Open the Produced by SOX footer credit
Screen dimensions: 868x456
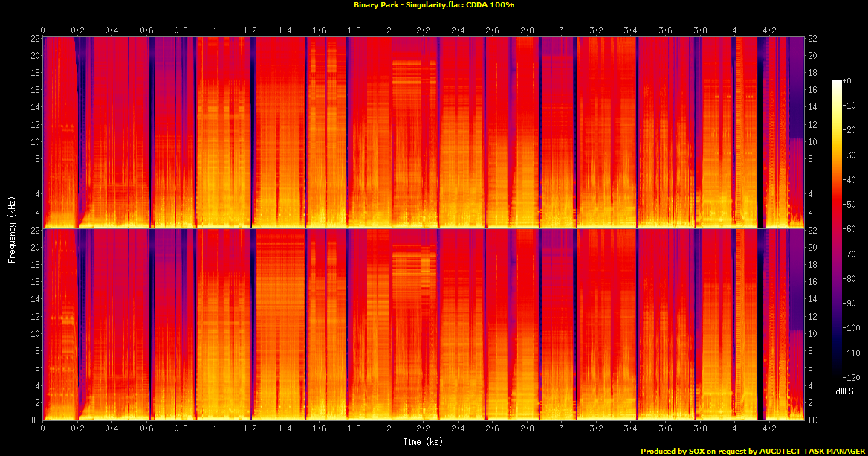[x=751, y=451]
